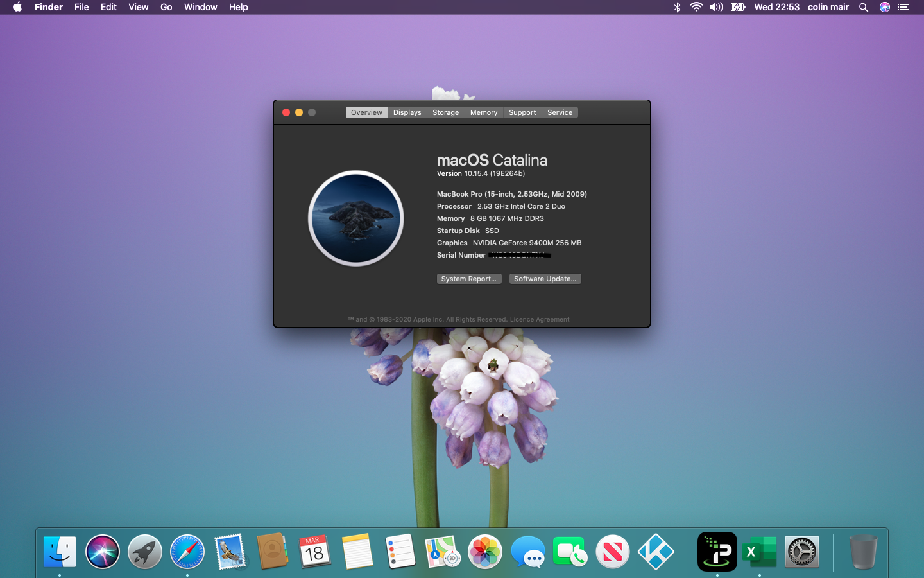Image resolution: width=924 pixels, height=578 pixels.
Task: Show battery status menu
Action: point(738,7)
